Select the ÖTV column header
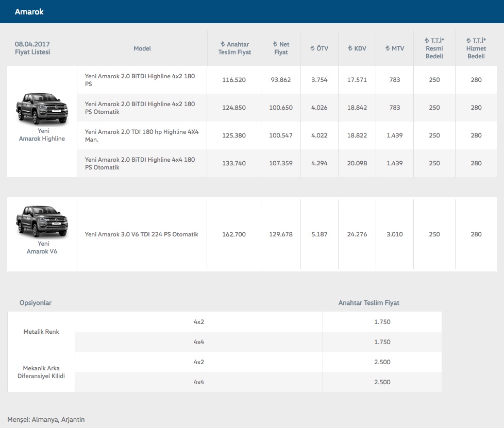The width and height of the screenshot is (504, 428). click(319, 48)
